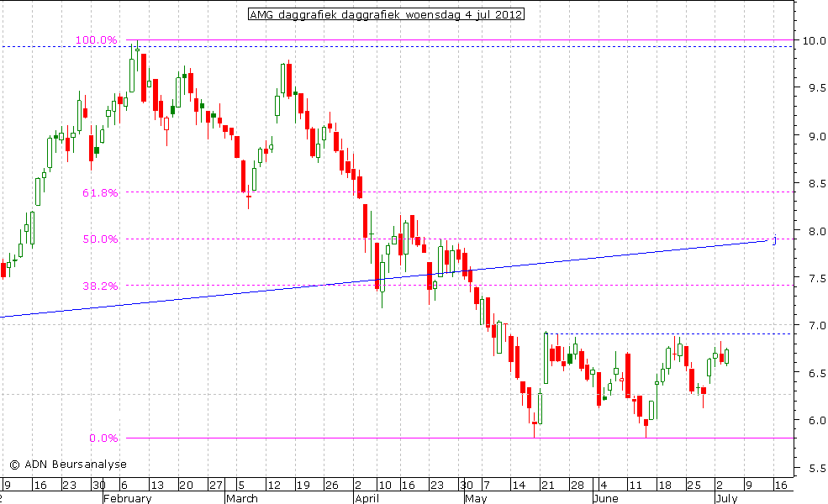Click date label '5' on the time axis
This screenshot has height=504, width=828.
point(240,485)
